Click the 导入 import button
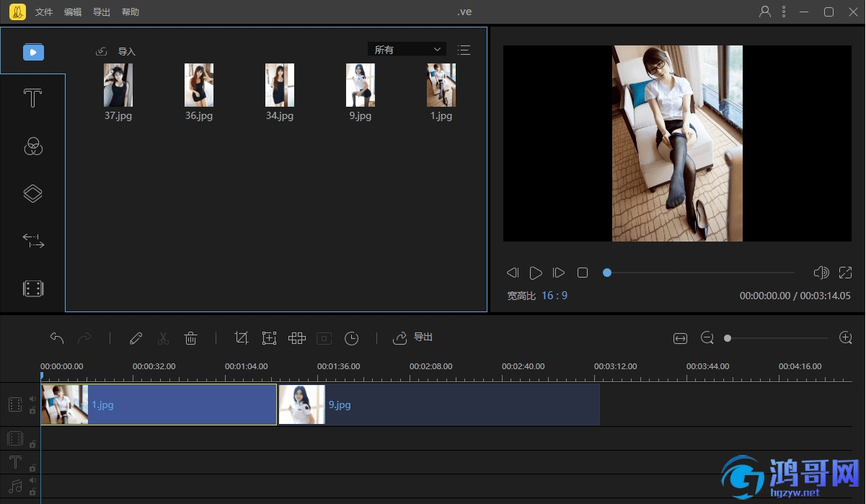 click(116, 51)
